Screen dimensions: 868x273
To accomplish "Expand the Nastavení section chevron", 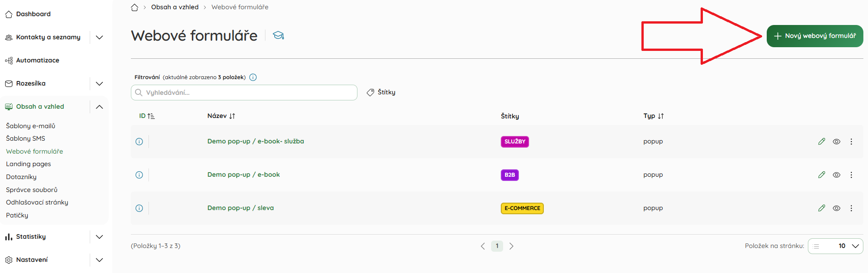I will coord(99,260).
